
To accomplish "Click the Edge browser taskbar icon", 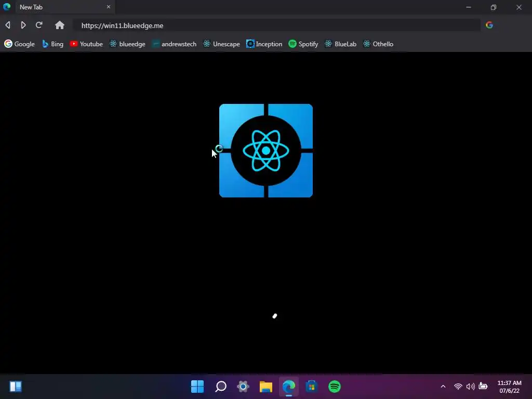I will pyautogui.click(x=289, y=387).
